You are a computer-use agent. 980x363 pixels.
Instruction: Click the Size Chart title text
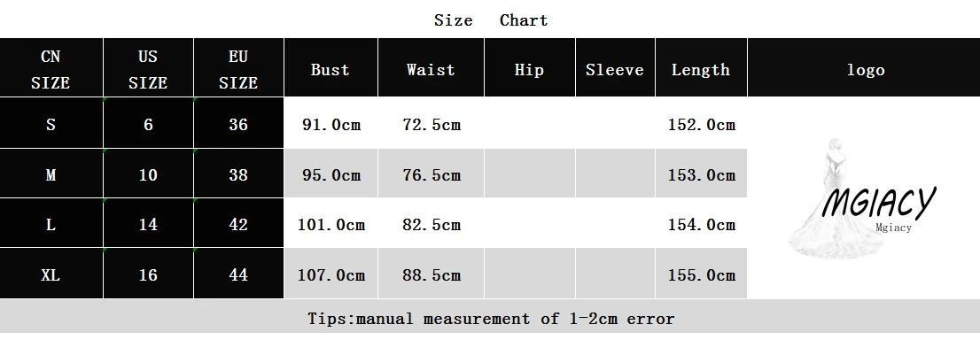tap(490, 20)
